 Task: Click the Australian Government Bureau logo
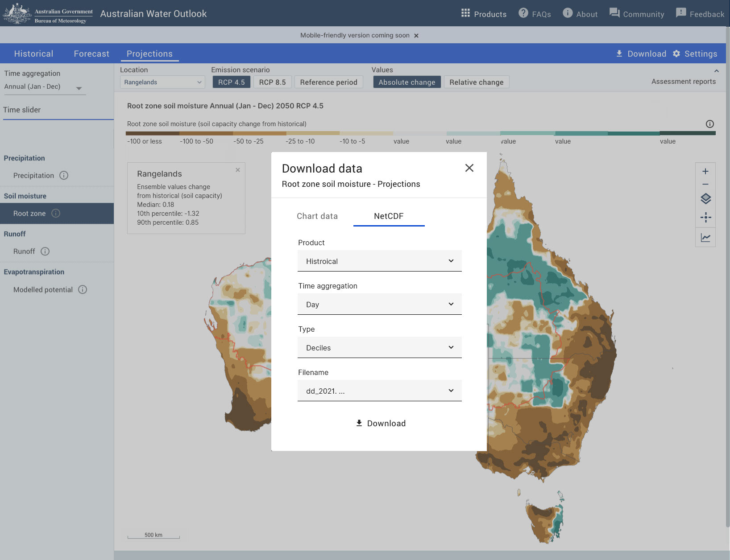pos(48,13)
